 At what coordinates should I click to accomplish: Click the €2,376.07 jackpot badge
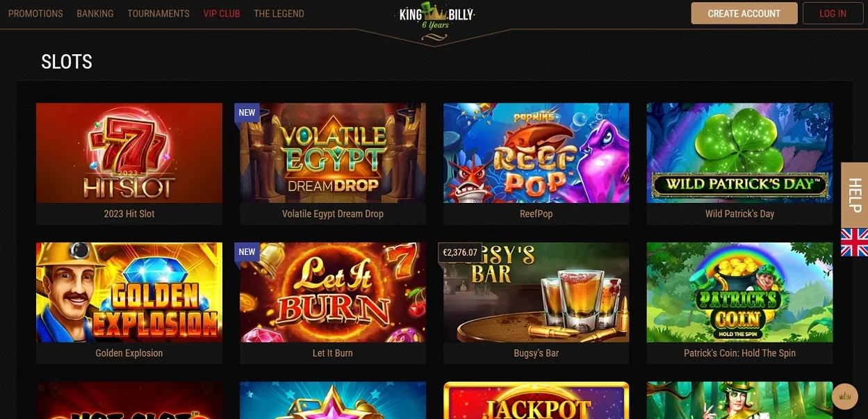point(460,252)
